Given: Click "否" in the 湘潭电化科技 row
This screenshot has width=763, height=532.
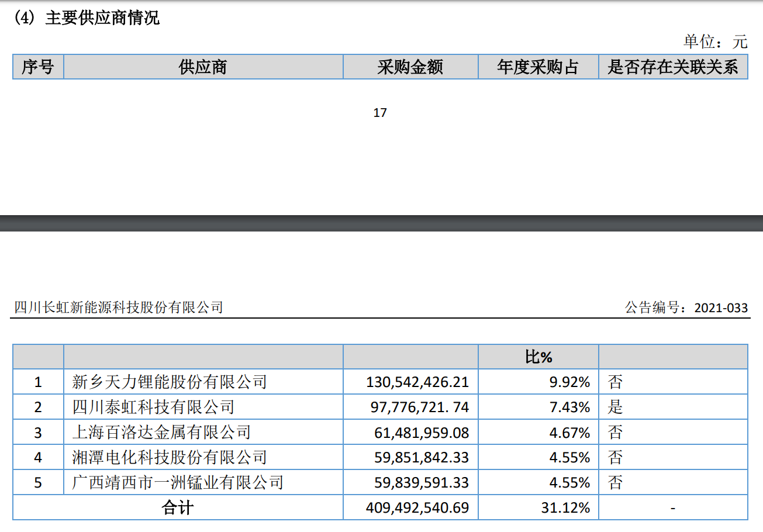Looking at the screenshot, I should (615, 458).
